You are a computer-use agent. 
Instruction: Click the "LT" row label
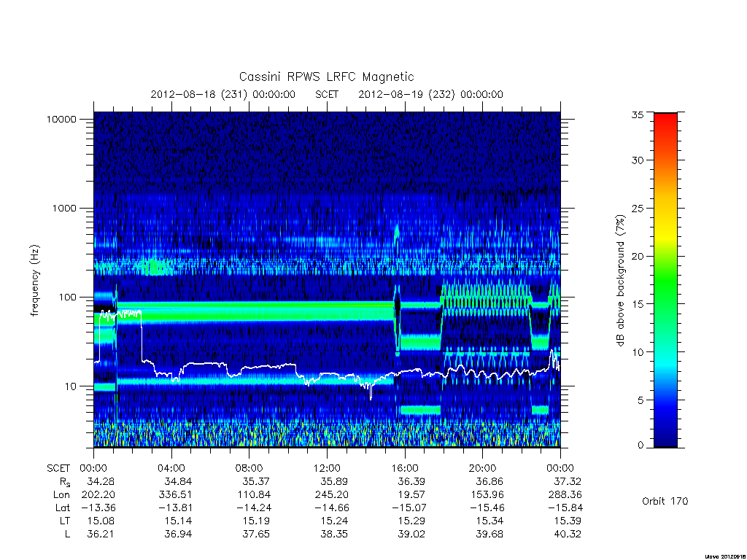(64, 521)
